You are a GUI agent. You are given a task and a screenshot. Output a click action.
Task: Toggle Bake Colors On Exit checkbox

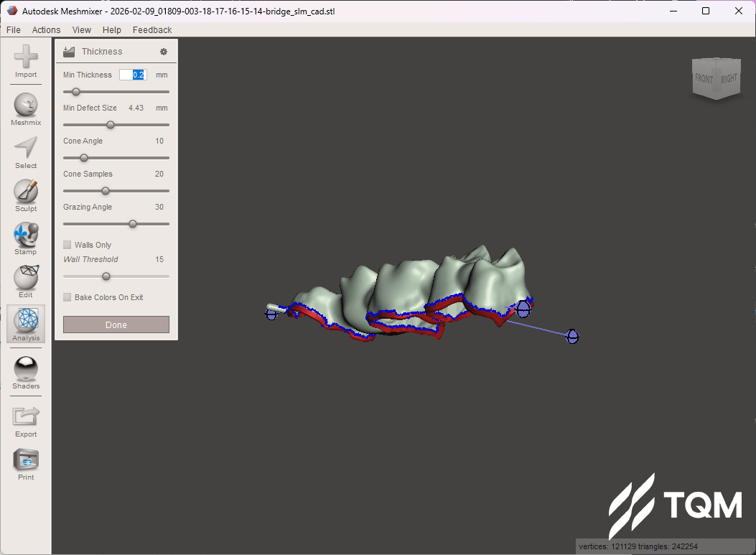coord(67,297)
